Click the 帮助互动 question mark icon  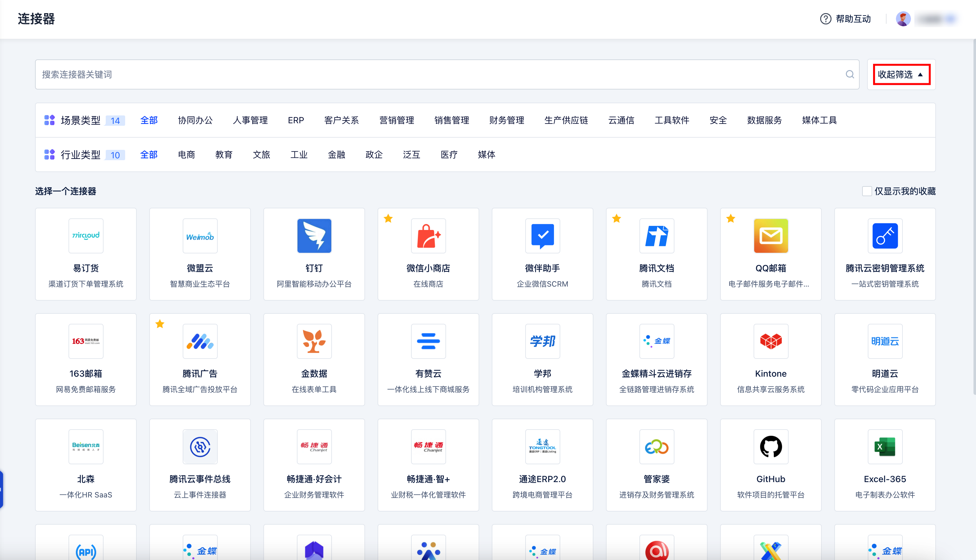point(826,19)
